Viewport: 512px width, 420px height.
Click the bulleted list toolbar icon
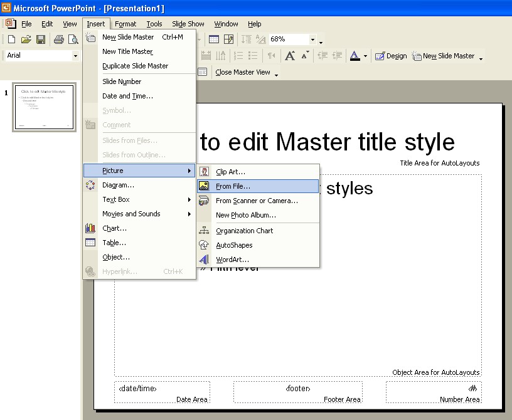click(x=253, y=56)
